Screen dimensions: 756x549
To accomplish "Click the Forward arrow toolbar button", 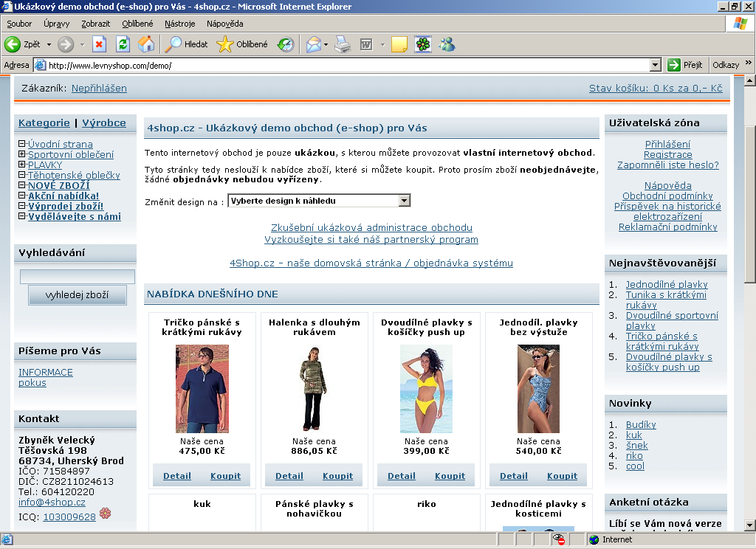I will (66, 44).
